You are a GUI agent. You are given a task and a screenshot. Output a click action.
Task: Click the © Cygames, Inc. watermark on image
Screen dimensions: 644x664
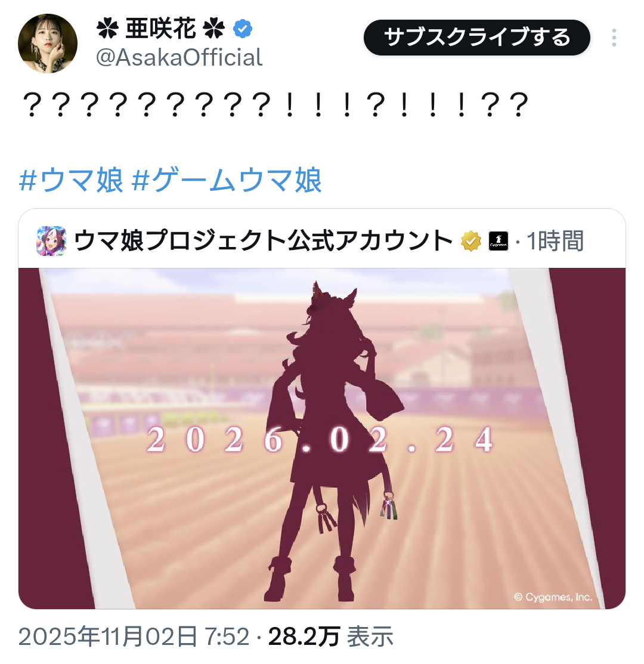coord(553,597)
